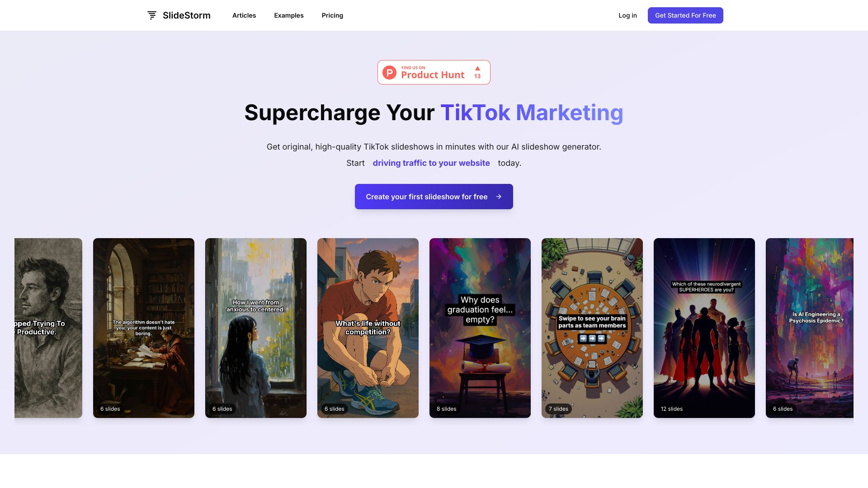Click Create your first slideshow for free
The image size is (868, 488).
[434, 197]
